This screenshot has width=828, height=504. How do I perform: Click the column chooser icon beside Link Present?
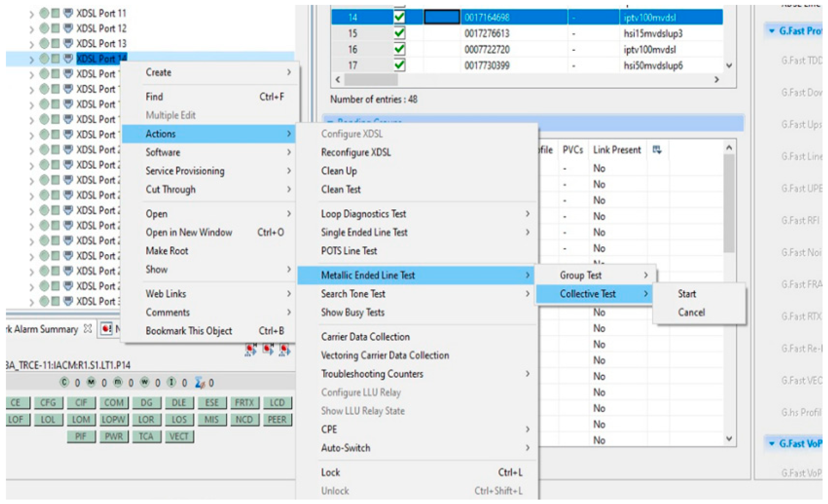point(657,150)
